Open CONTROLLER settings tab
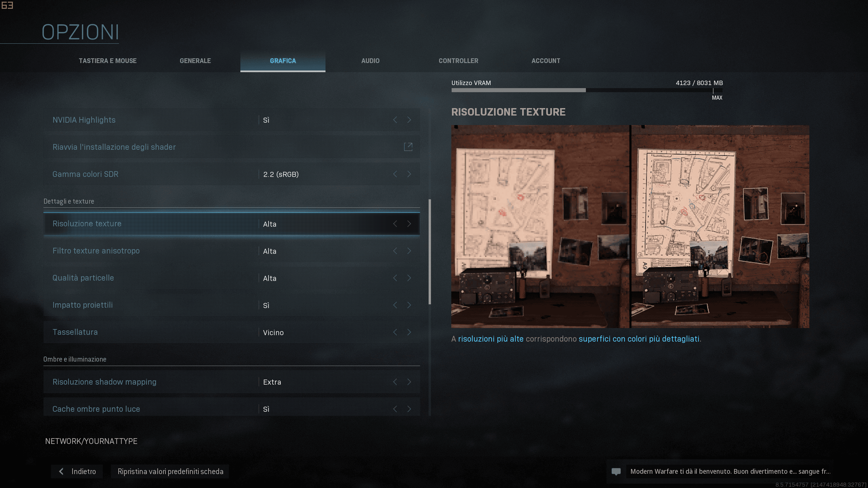The width and height of the screenshot is (868, 488). pyautogui.click(x=458, y=60)
